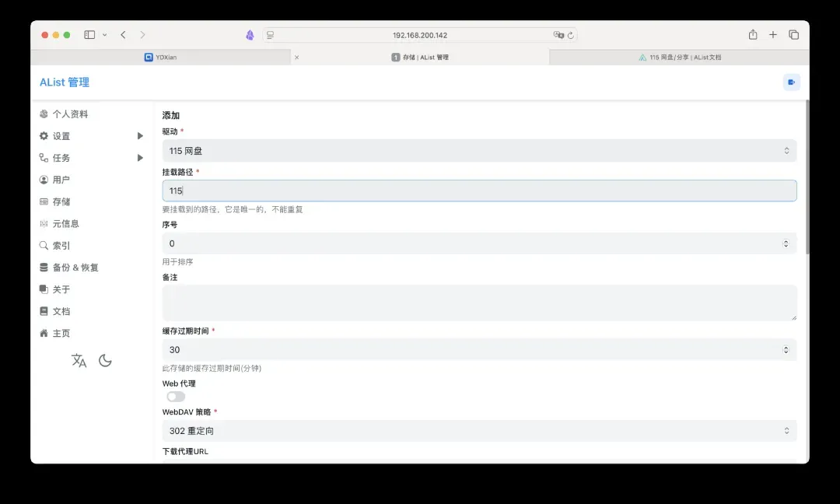Open the 驱动 dropdown showing 115 网盘

479,151
